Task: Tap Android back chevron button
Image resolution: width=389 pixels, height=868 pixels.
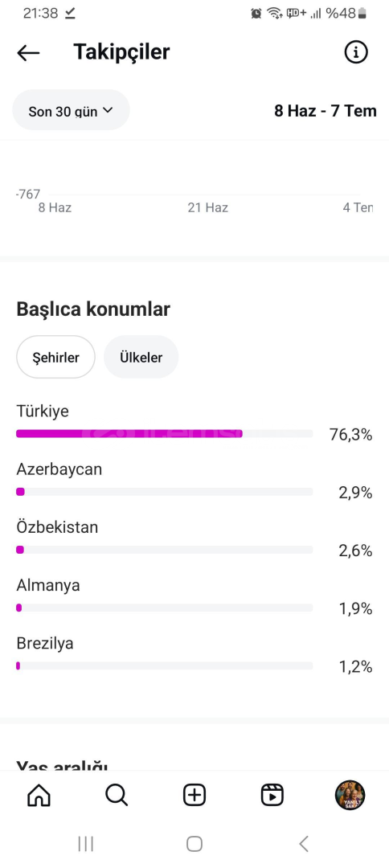Action: tap(303, 844)
